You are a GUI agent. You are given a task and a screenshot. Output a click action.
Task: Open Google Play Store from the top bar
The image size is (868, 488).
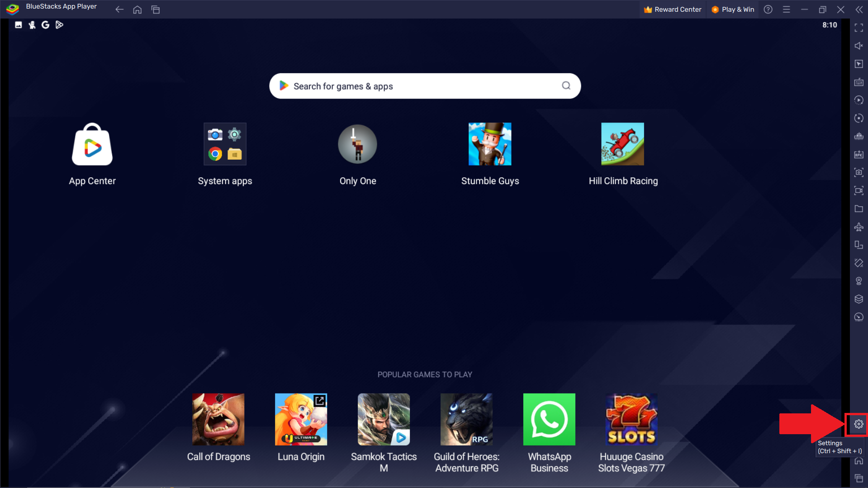click(59, 25)
